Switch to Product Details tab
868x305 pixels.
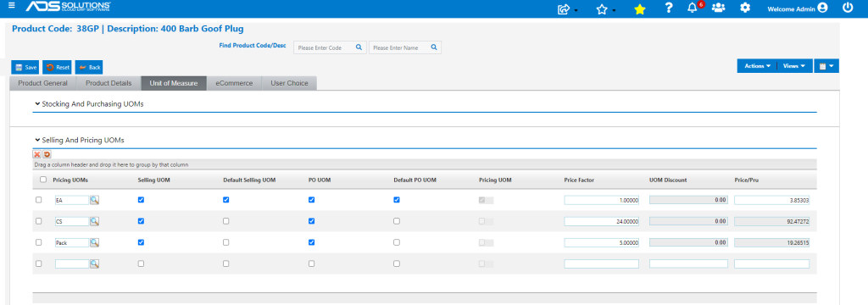[108, 83]
